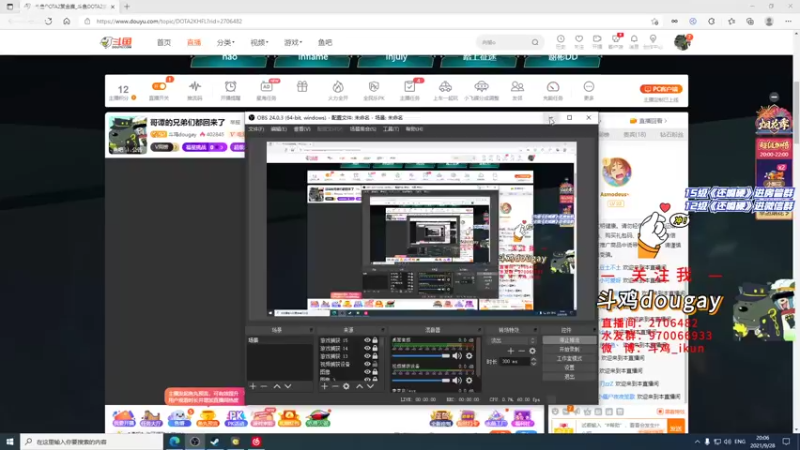Image resolution: width=800 pixels, height=450 pixels.
Task: Undock the 来源 panel via header icon
Action: (x=382, y=330)
